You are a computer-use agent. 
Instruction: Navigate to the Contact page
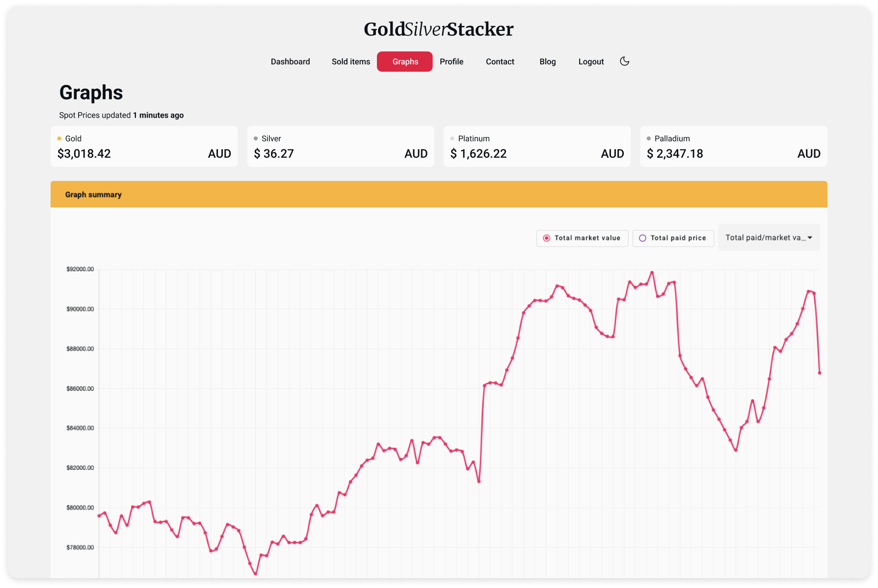click(500, 62)
